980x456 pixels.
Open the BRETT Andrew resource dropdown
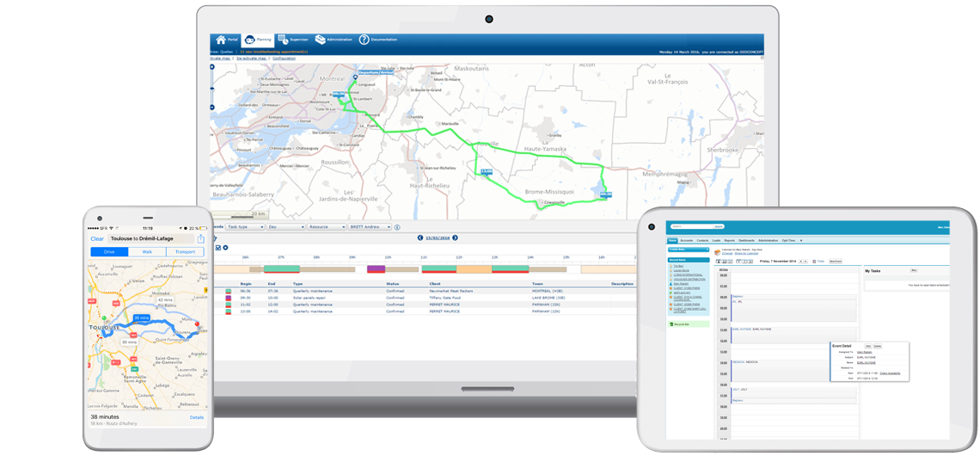point(370,227)
